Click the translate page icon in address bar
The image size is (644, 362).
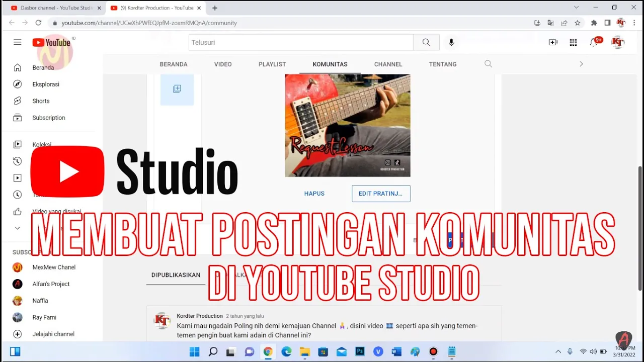point(550,23)
